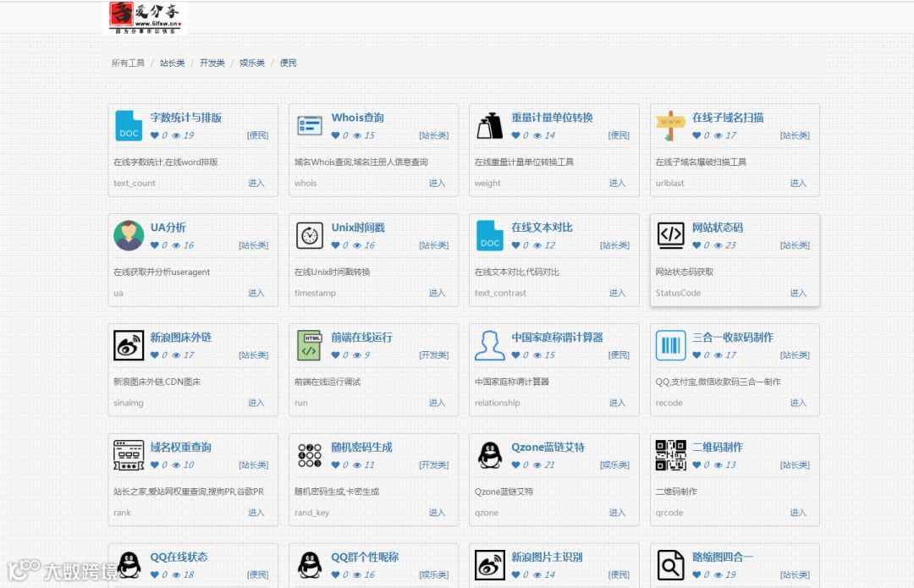This screenshot has width=914, height=588.
Task: Open the 前端在线运行 title link
Action: (x=361, y=337)
